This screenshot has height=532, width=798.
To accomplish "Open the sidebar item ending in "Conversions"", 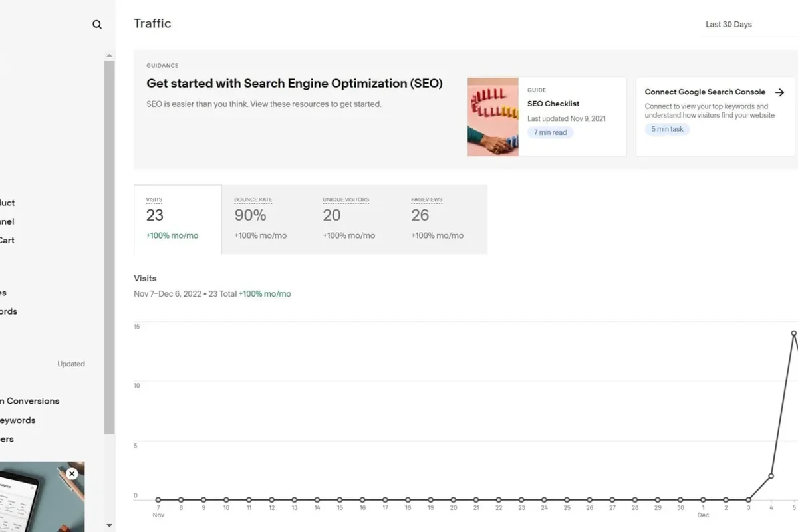I will [30, 401].
